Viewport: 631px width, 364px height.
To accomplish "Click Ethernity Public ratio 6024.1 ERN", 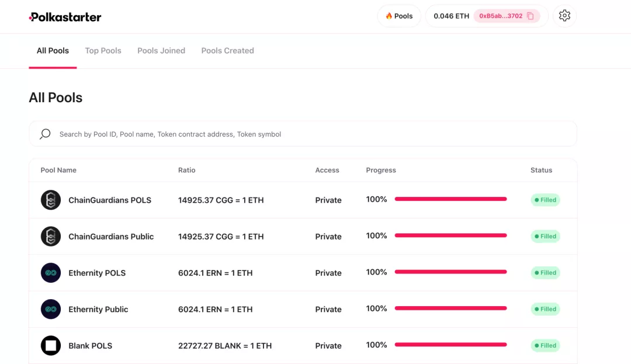I will pos(215,309).
